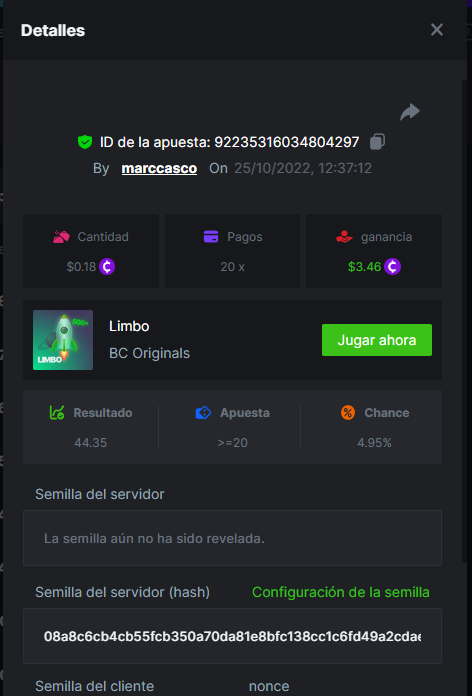The image size is (472, 696).
Task: Click the orange Chance percent icon
Action: click(x=348, y=413)
